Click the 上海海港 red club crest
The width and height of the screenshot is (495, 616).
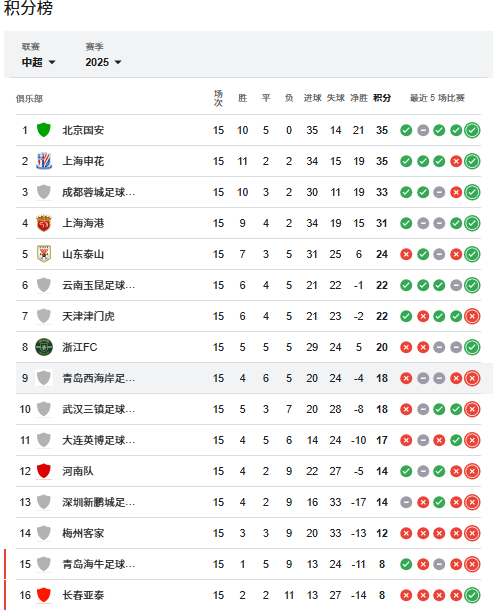click(44, 223)
